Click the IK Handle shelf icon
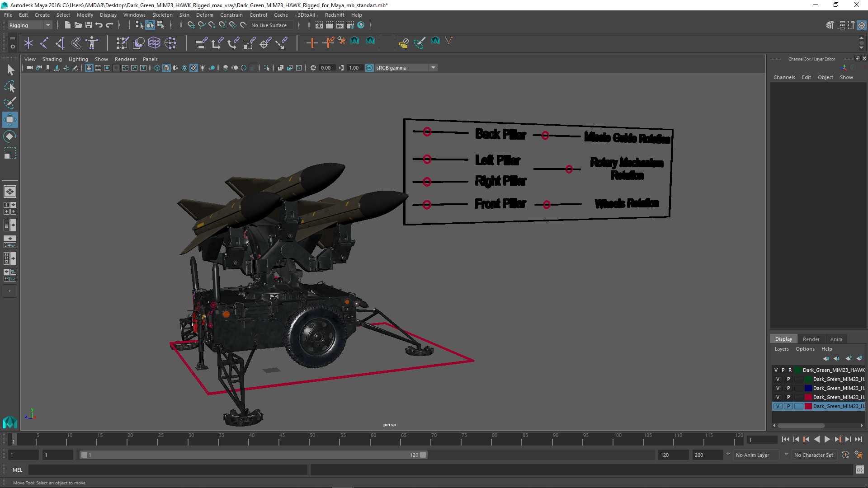Image resolution: width=868 pixels, height=488 pixels. [60, 43]
